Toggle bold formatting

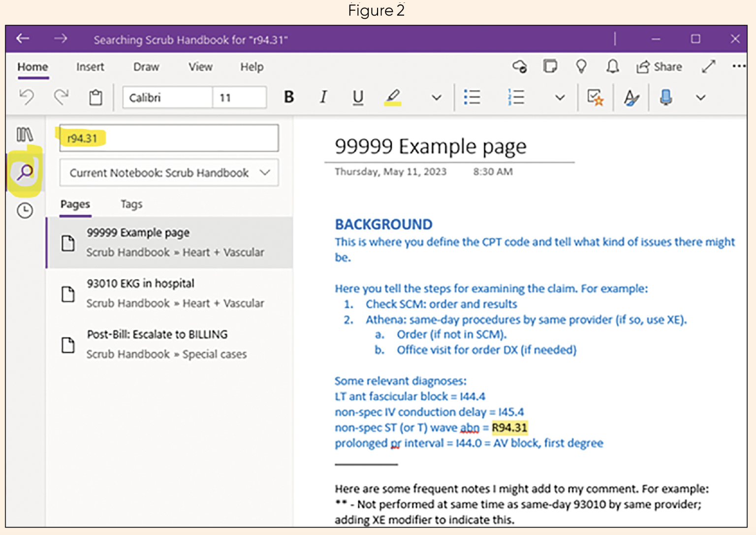click(x=288, y=97)
